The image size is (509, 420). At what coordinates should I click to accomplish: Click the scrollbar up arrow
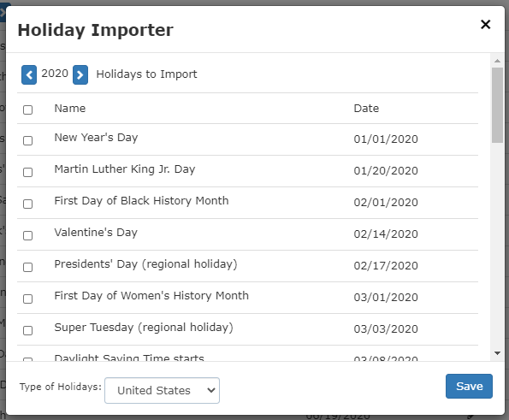[497, 61]
